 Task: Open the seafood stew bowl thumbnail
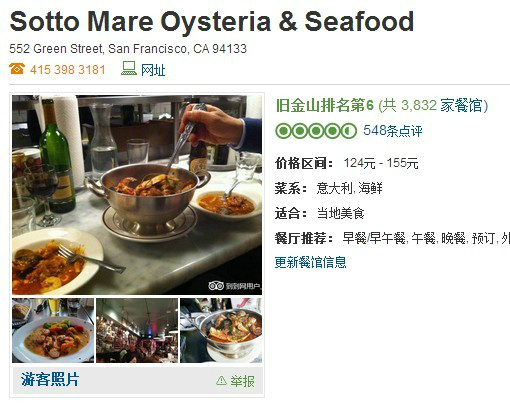[221, 330]
